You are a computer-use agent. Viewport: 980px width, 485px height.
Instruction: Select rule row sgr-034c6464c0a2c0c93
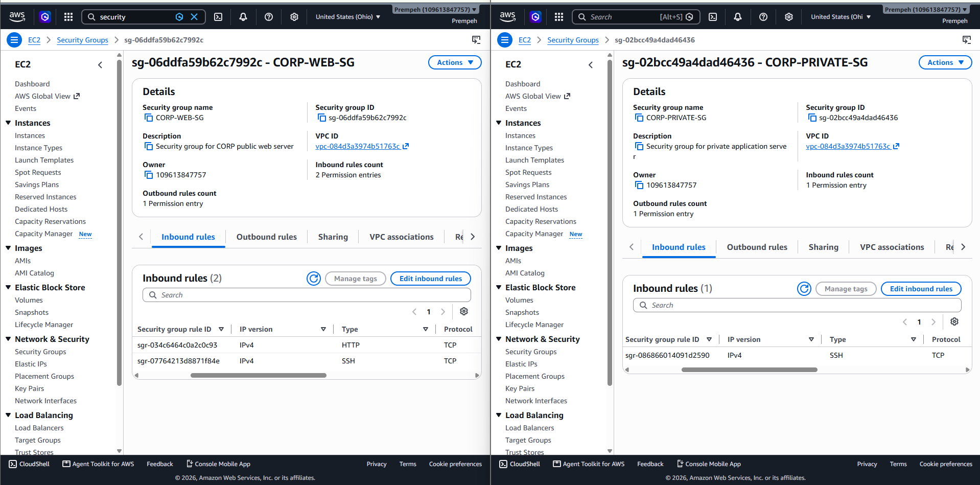307,345
